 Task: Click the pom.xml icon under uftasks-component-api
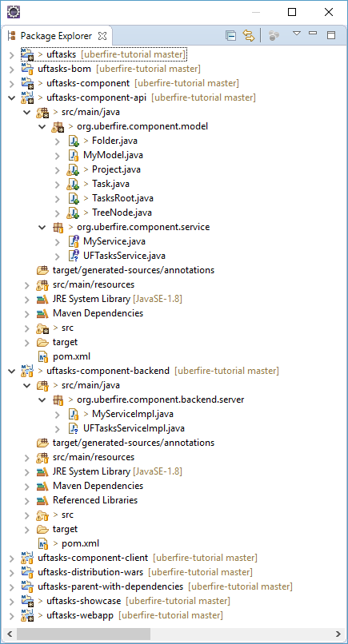point(42,356)
